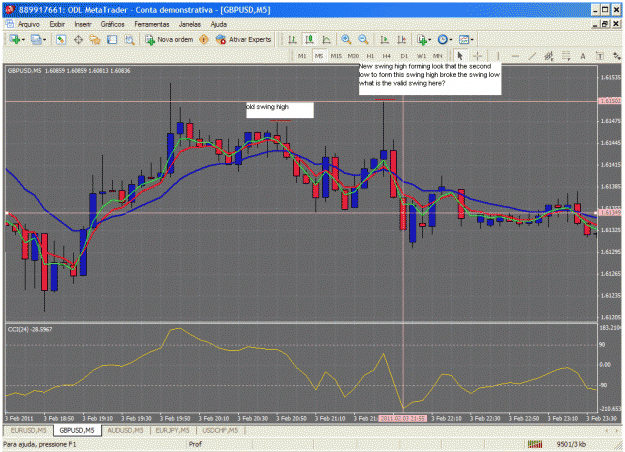The height and width of the screenshot is (452, 625).
Task: Open the Data Window crosshair-target icon
Action: click(x=78, y=39)
